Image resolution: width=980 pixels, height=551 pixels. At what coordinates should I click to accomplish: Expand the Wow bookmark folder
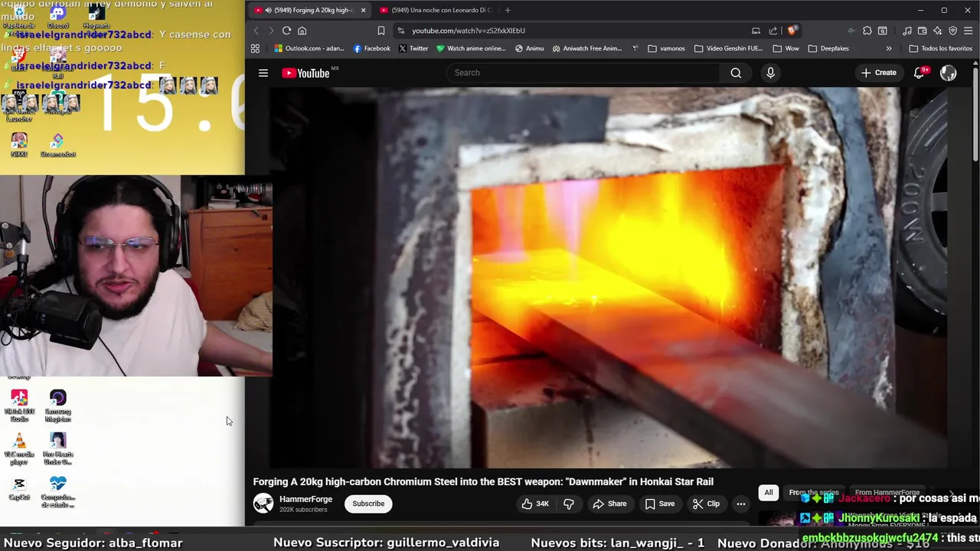[786, 48]
